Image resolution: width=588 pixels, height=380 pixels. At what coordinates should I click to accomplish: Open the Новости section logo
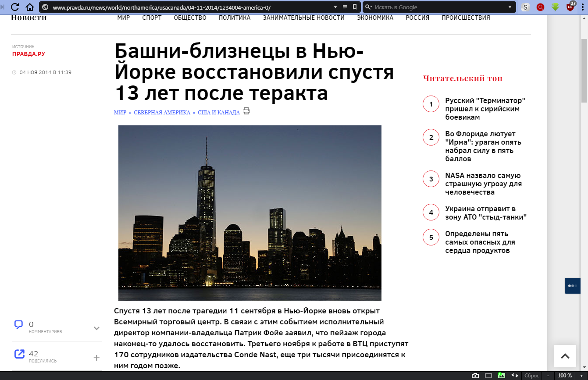pyautogui.click(x=29, y=18)
